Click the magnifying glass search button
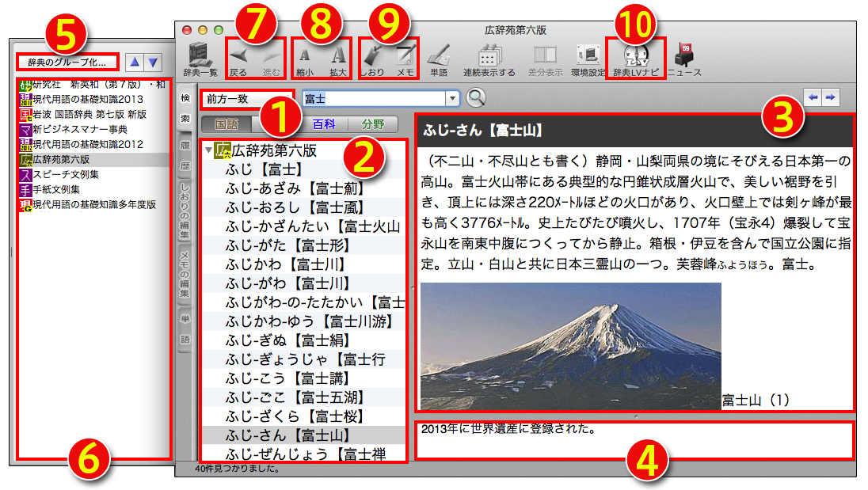This screenshot has height=490, width=868. pos(475,98)
